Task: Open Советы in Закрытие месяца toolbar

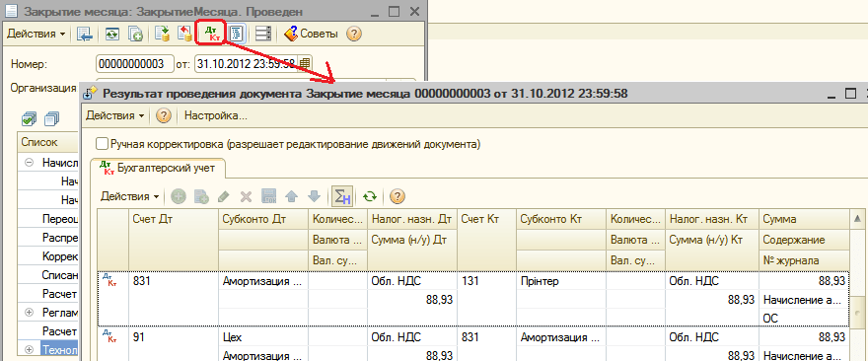Action: click(311, 34)
